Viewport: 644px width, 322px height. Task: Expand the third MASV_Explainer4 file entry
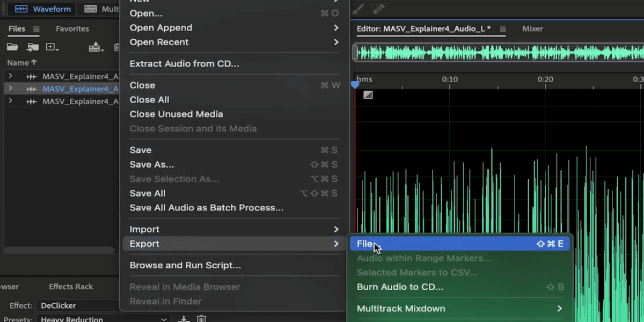pyautogui.click(x=10, y=101)
